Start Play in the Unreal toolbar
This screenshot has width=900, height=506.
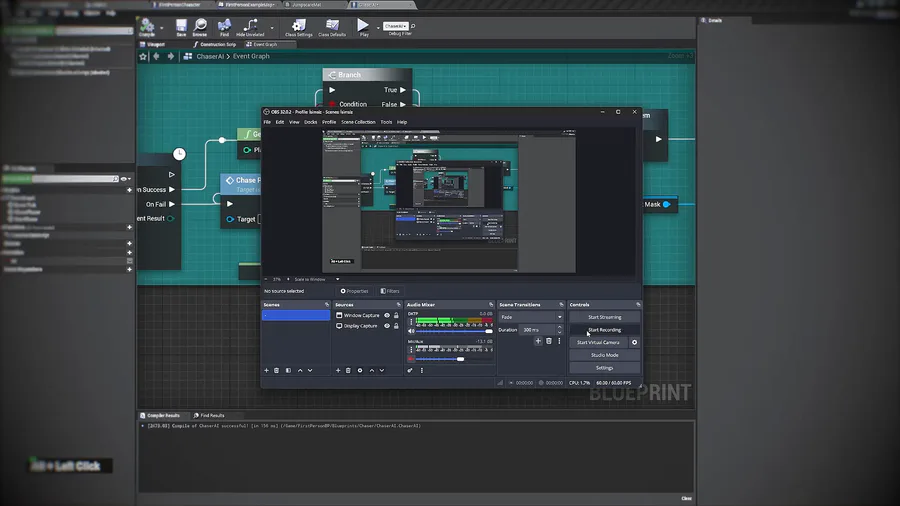[x=363, y=26]
